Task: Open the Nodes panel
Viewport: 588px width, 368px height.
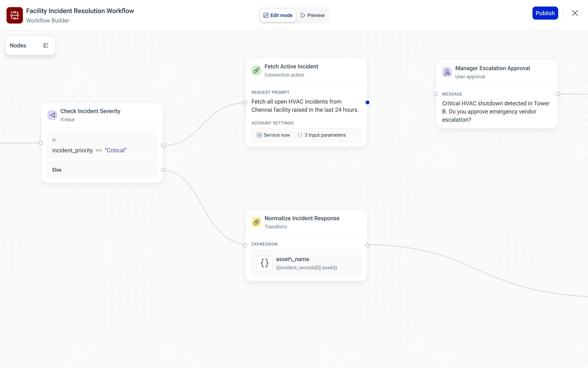Action: (30, 46)
